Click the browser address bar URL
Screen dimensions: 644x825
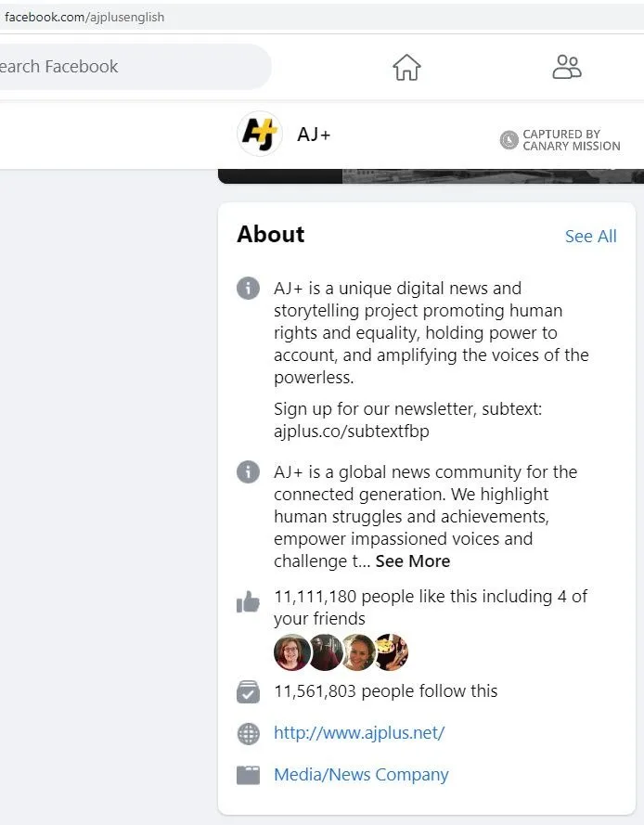[x=84, y=17]
